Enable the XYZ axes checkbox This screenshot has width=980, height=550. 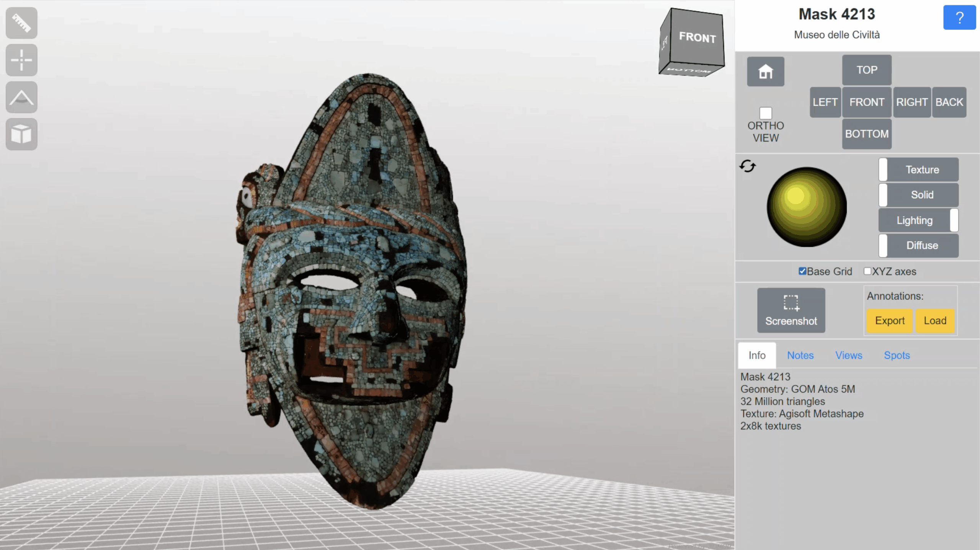[x=867, y=271]
